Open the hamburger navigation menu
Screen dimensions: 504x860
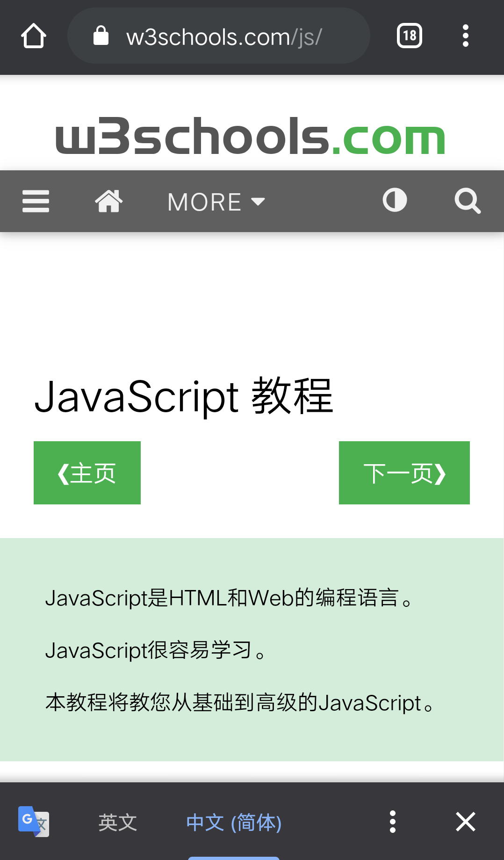coord(36,201)
